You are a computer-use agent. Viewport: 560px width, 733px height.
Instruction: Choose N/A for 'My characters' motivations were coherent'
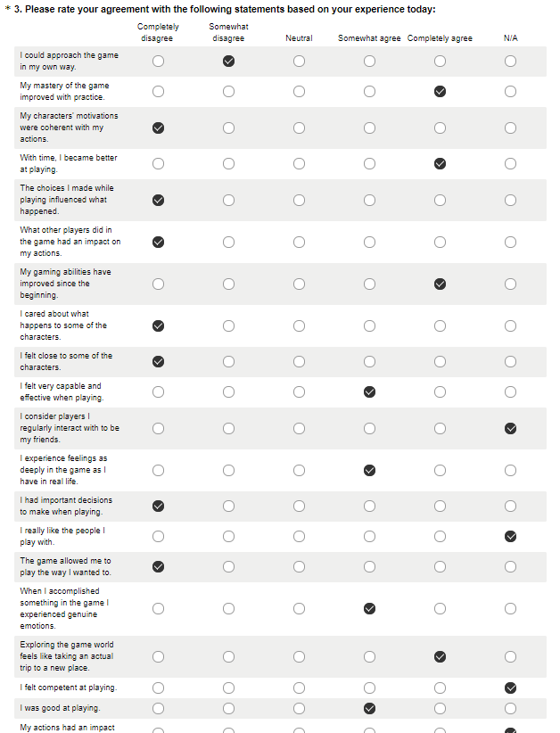coord(510,128)
